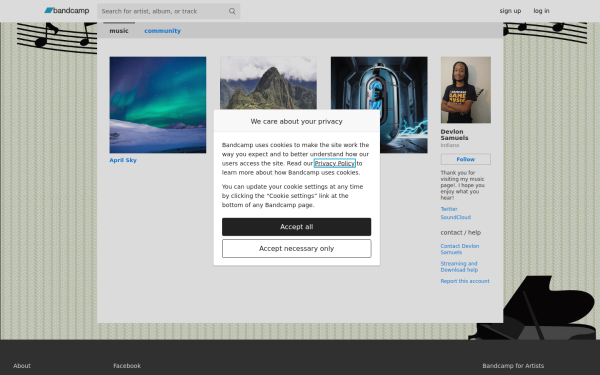The image size is (600, 375).
Task: Open the SoundCloud link
Action: point(455,217)
